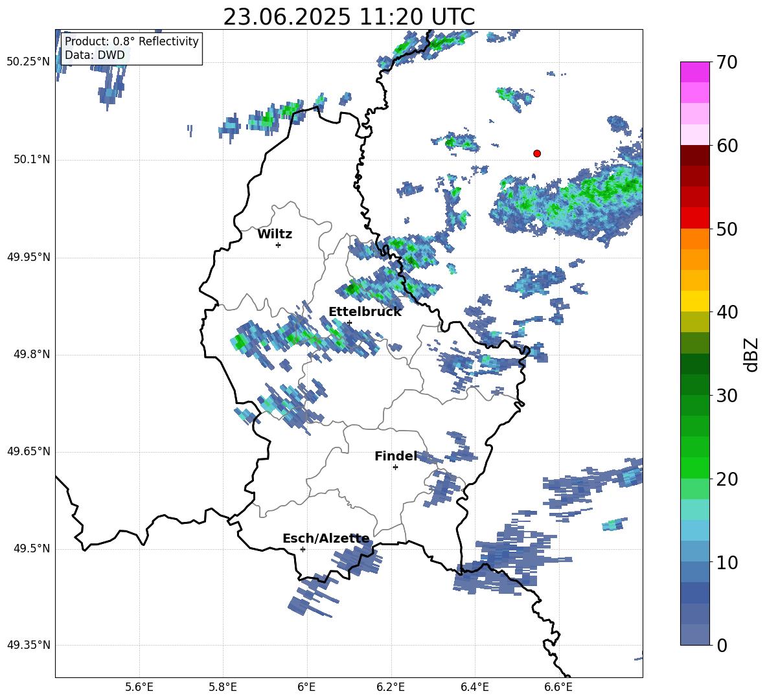Click the 49.65°N latitude label
The width and height of the screenshot is (767, 700).
point(29,451)
